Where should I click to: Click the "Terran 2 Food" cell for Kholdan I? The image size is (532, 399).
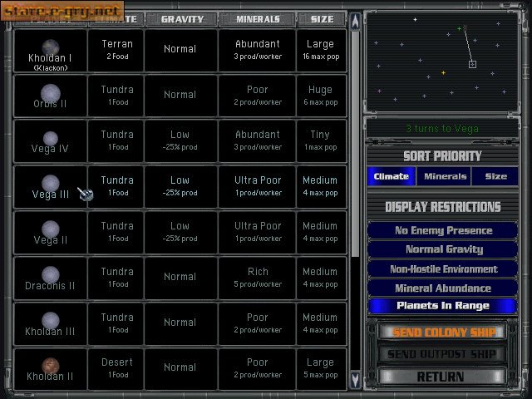(116, 50)
